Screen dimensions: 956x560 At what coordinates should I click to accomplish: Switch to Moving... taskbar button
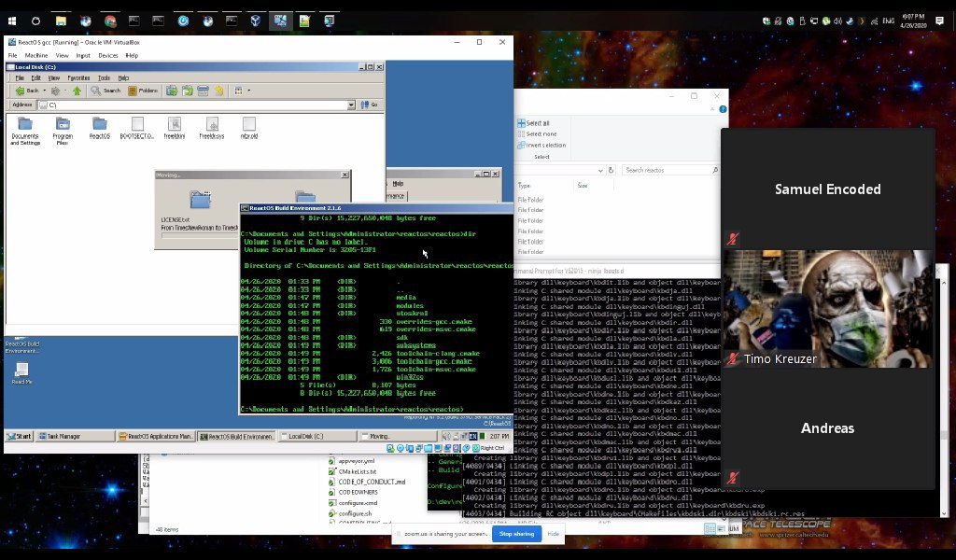[x=397, y=436]
